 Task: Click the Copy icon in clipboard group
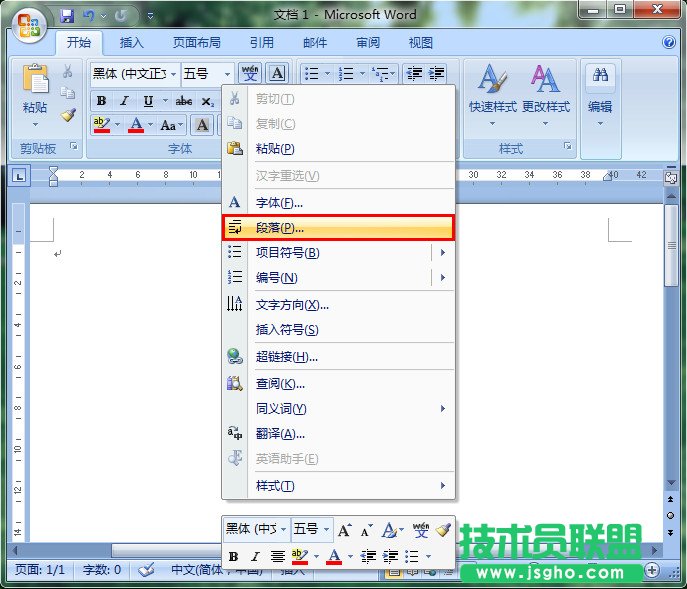[67, 92]
